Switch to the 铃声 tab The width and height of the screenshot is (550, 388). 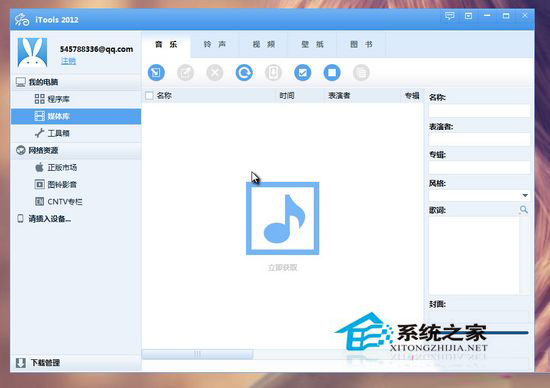[x=215, y=45]
